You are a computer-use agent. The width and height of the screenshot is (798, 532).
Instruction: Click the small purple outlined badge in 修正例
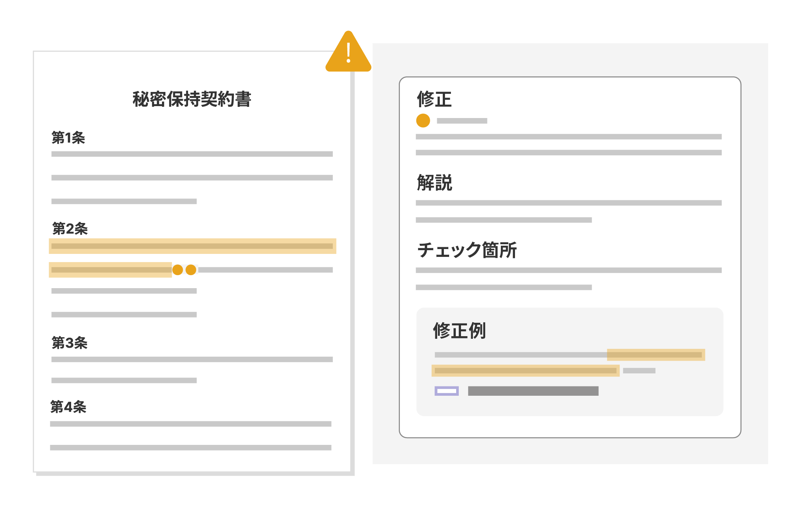447,391
